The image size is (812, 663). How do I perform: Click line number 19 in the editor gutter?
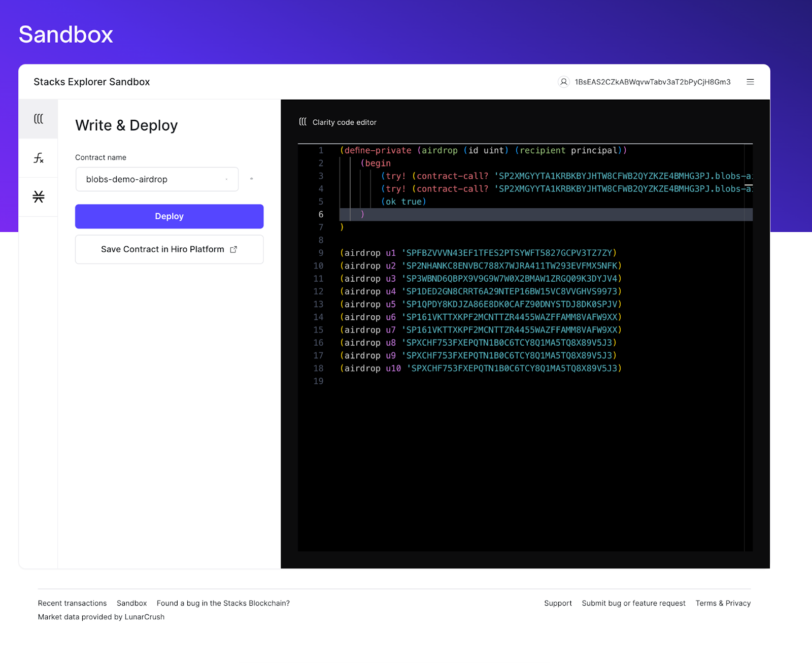tap(318, 381)
